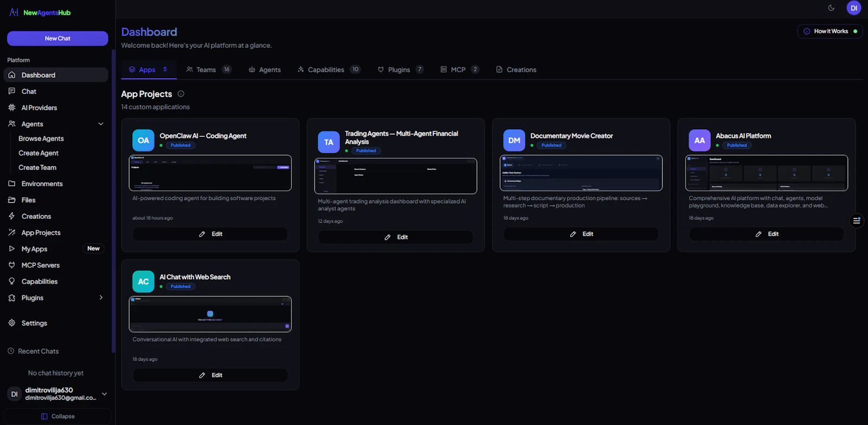Edit the AI Chat with Web Search app
Image resolution: width=868 pixels, height=425 pixels.
pos(210,375)
